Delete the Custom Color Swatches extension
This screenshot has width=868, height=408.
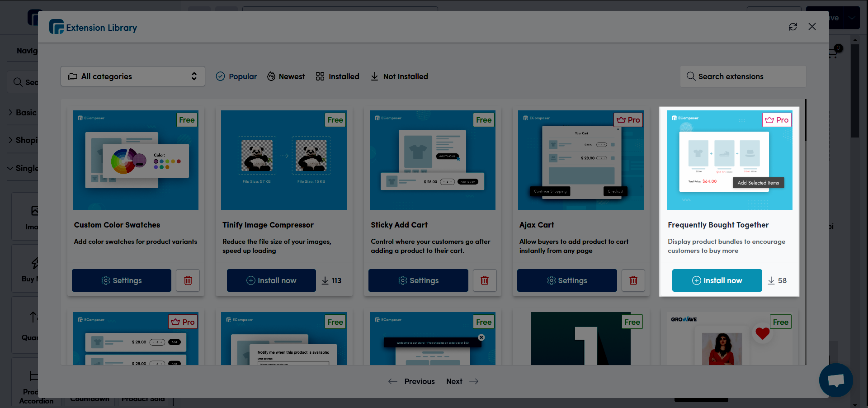click(x=188, y=280)
